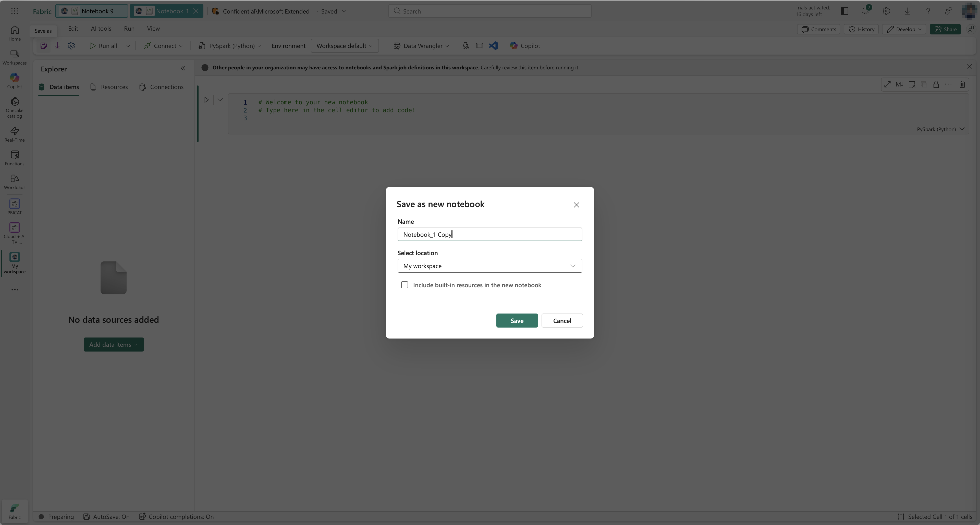980x525 pixels.
Task: Open the help question mark
Action: pyautogui.click(x=928, y=11)
